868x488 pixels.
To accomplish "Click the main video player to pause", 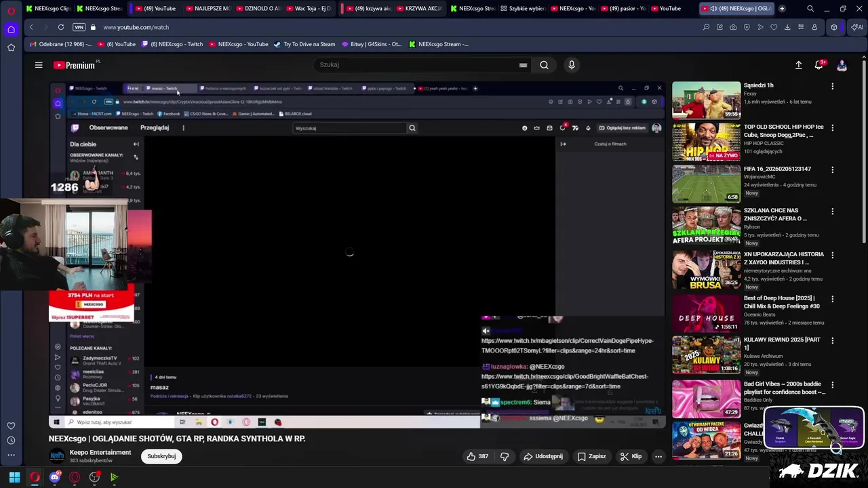I will [357, 254].
